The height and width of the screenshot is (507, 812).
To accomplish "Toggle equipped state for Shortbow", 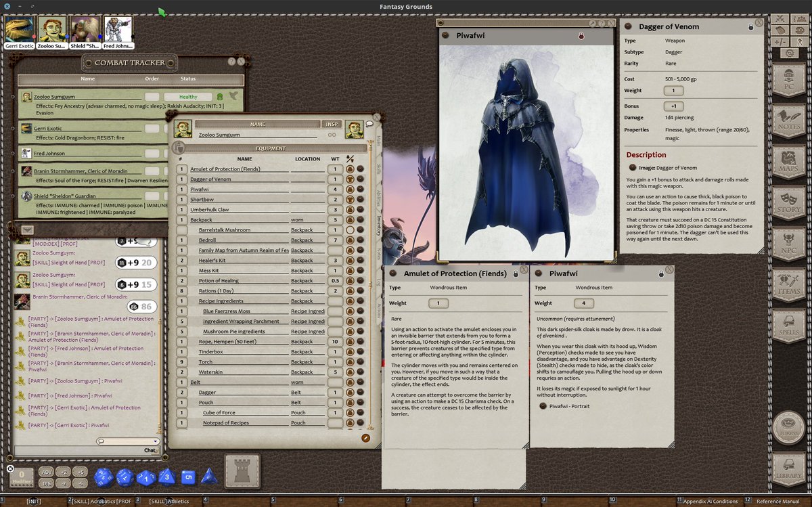I will [x=351, y=200].
